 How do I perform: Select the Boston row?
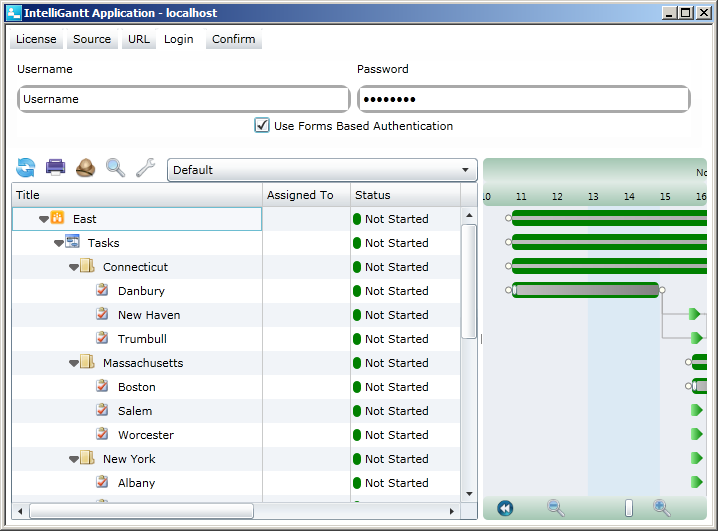coord(236,387)
